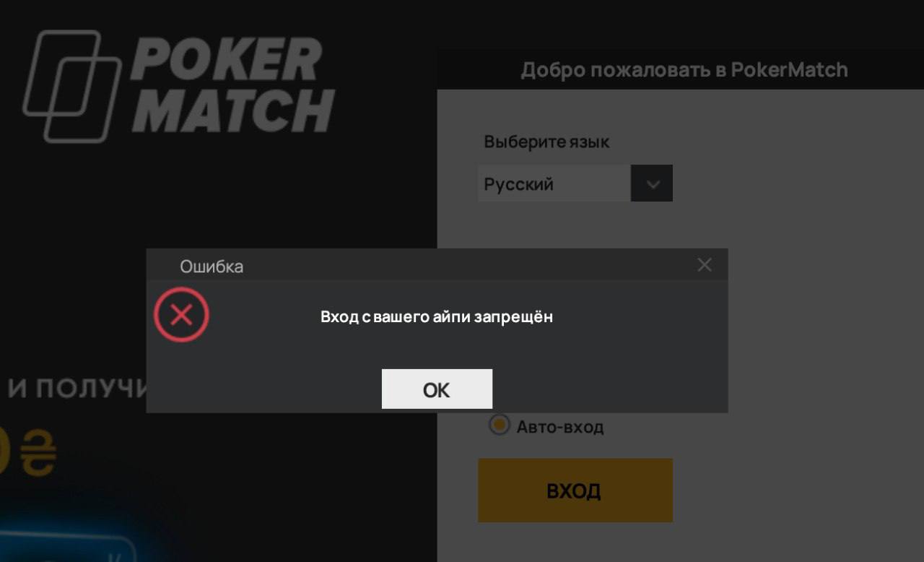
Task: Close the Ошибка dialog with the X
Action: [705, 265]
